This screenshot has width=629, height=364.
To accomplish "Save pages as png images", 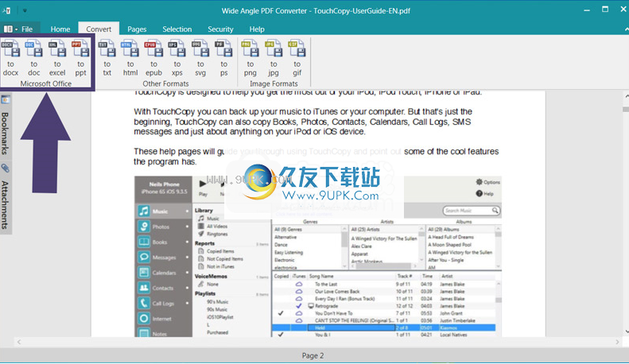I will coord(250,58).
